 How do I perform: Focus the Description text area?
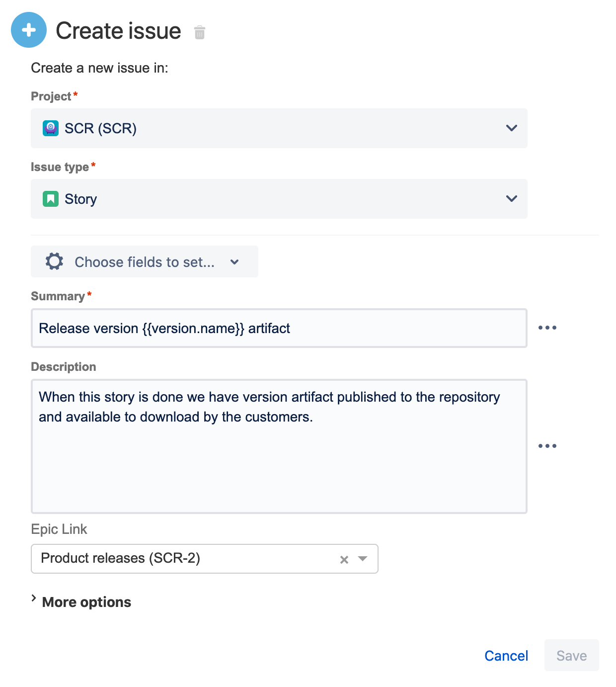pyautogui.click(x=278, y=457)
